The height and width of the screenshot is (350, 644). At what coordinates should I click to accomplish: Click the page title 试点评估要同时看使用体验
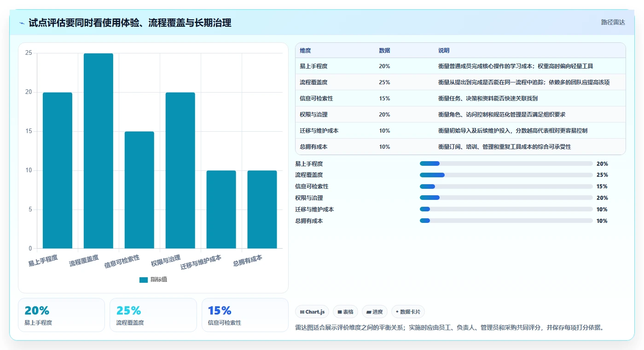point(130,23)
